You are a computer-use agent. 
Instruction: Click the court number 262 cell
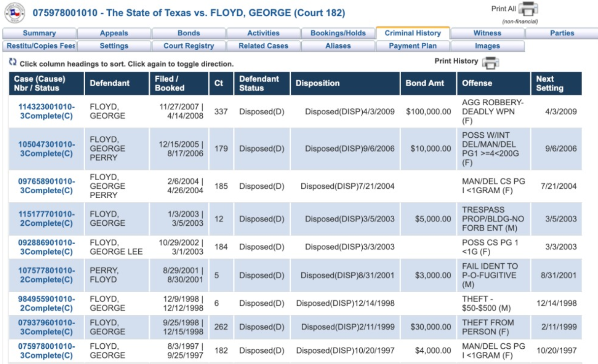click(221, 327)
